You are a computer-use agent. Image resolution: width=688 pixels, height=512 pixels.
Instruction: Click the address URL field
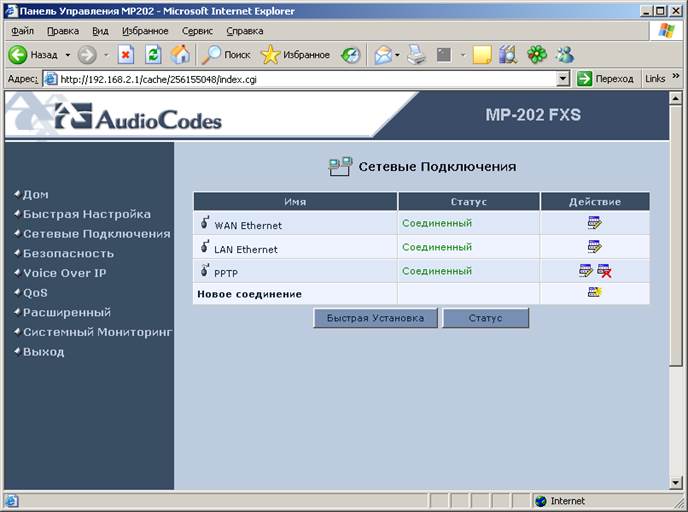tap(307, 79)
